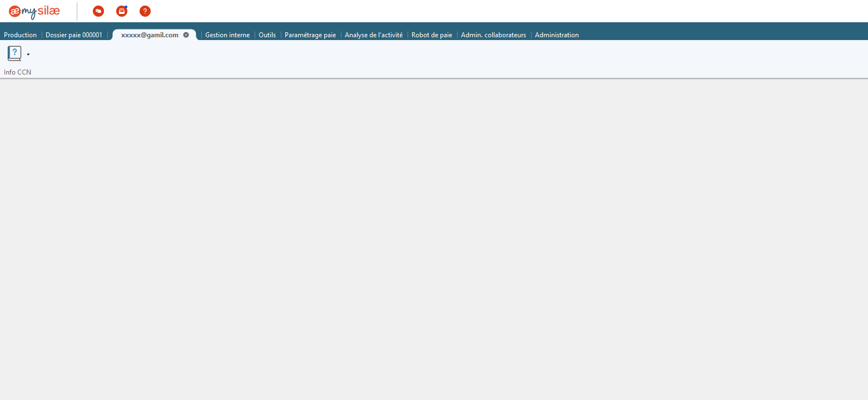Click the empty gray workspace area

pos(434,239)
